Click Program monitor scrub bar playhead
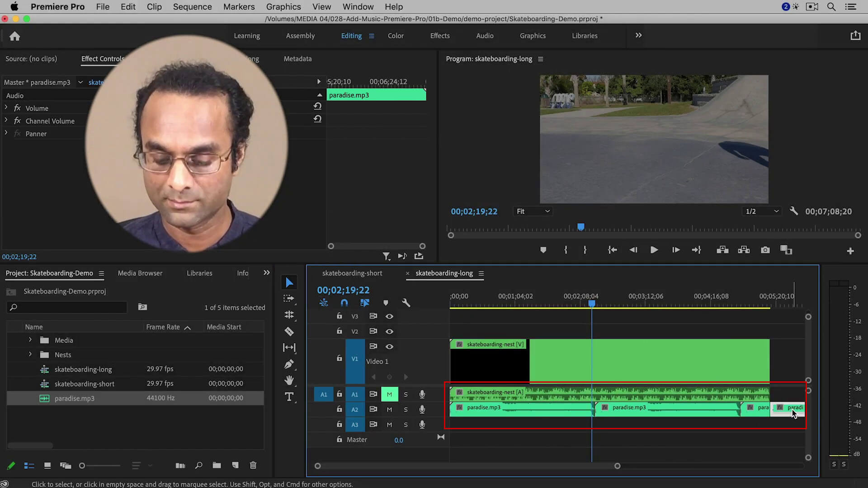This screenshot has width=868, height=488. [x=580, y=227]
